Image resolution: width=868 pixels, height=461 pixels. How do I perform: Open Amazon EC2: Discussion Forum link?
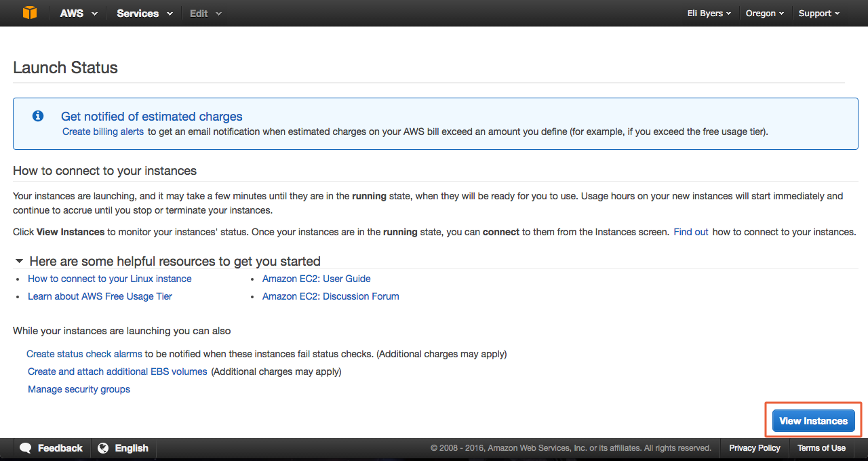click(331, 296)
